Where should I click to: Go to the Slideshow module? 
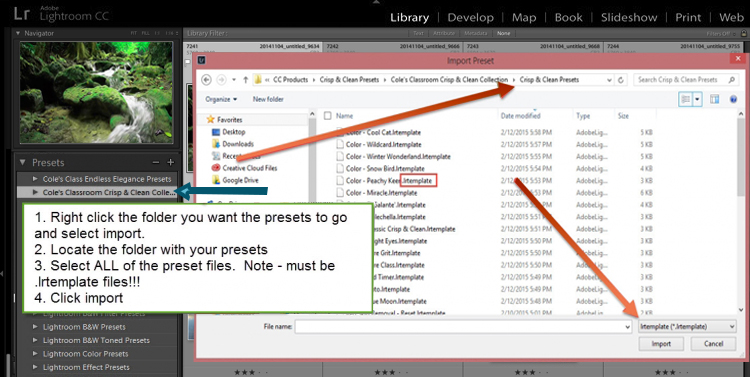[x=629, y=18]
